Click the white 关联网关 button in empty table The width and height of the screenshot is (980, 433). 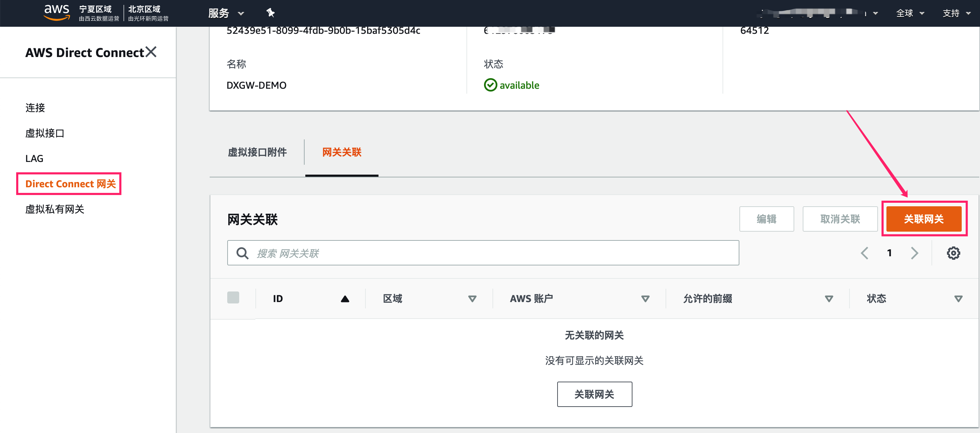click(x=594, y=394)
